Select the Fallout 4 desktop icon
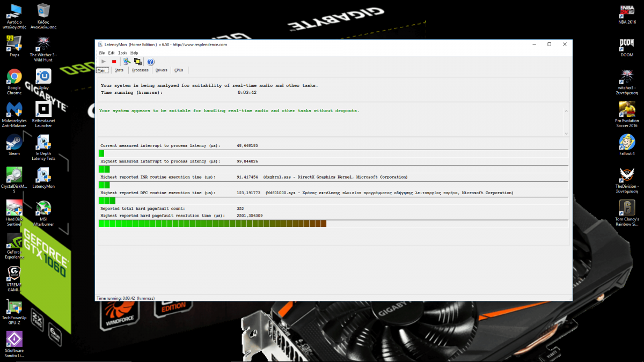The image size is (644, 362). 627,145
